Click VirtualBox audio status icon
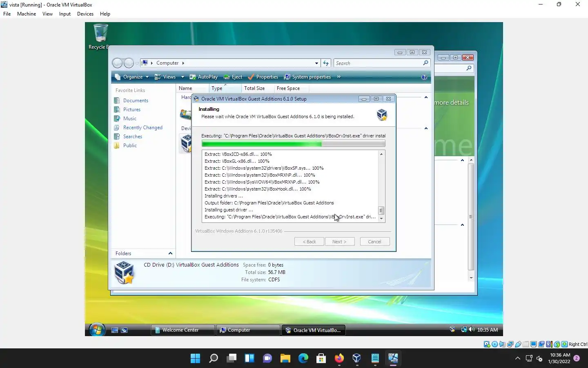This screenshot has height=368, width=588. 502,344
